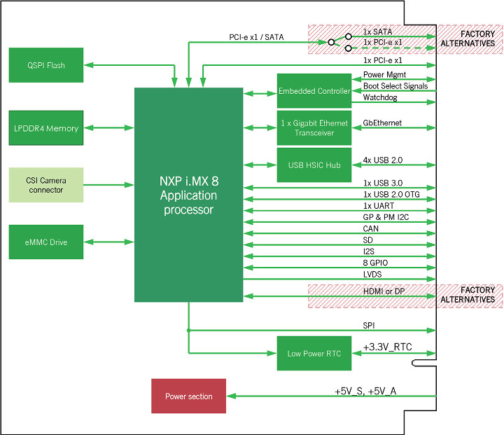
Task: Click the 1x USB 2.0 OTG label
Action: (391, 194)
